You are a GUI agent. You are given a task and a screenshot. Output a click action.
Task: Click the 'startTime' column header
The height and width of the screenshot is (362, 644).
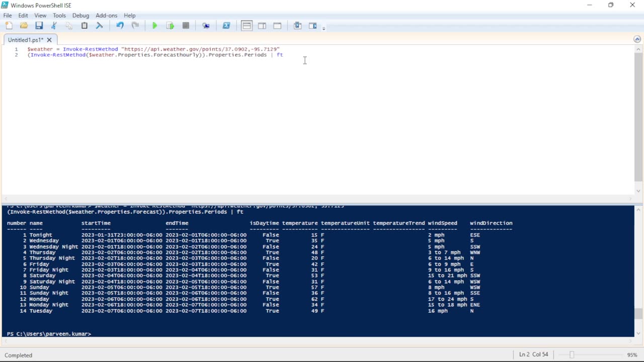96,223
